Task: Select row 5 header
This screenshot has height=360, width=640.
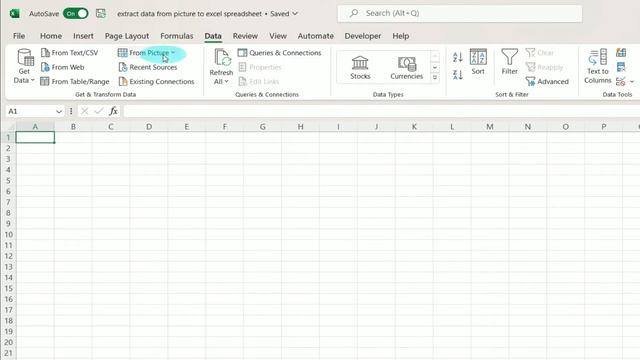Action: tap(9, 180)
